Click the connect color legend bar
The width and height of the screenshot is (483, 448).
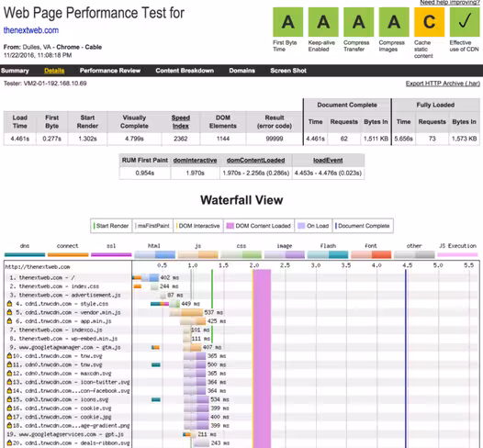(68, 254)
